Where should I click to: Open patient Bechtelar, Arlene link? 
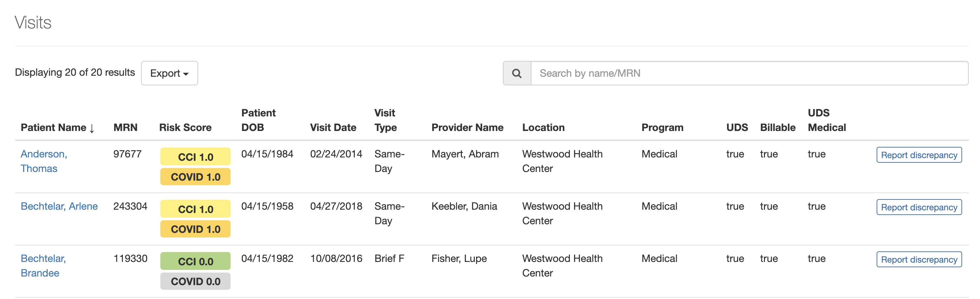[x=59, y=206]
